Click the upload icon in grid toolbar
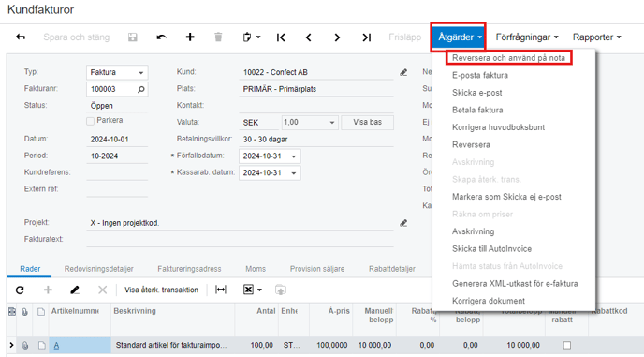This screenshot has height=357, width=644. click(281, 290)
